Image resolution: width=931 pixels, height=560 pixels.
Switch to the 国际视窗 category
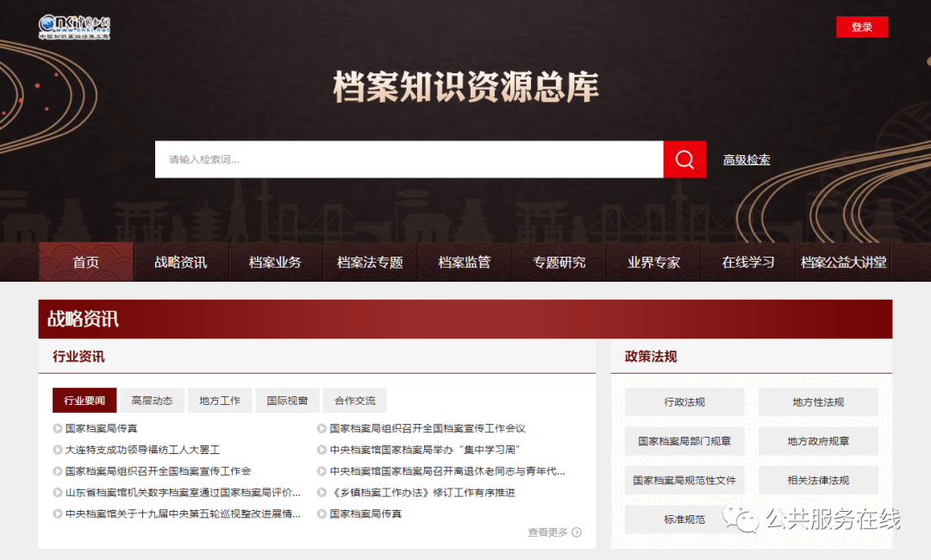pos(287,400)
